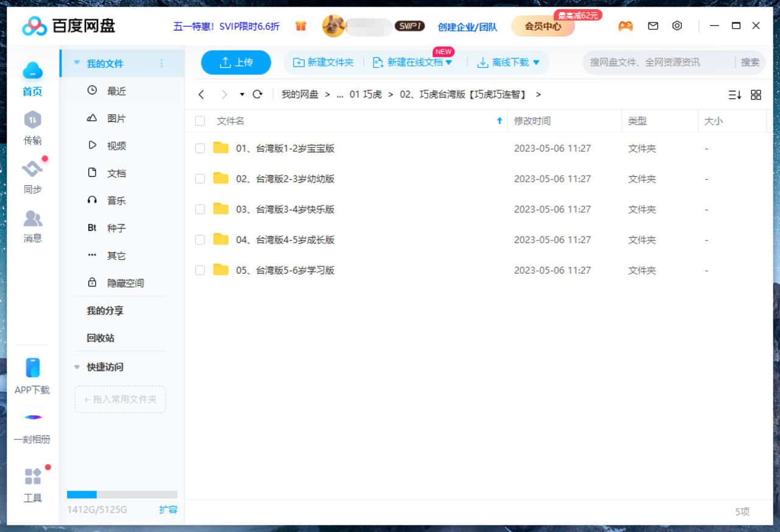Viewport: 780px width, 532px height.
Task: Open 视频 videos category
Action: [x=116, y=146]
